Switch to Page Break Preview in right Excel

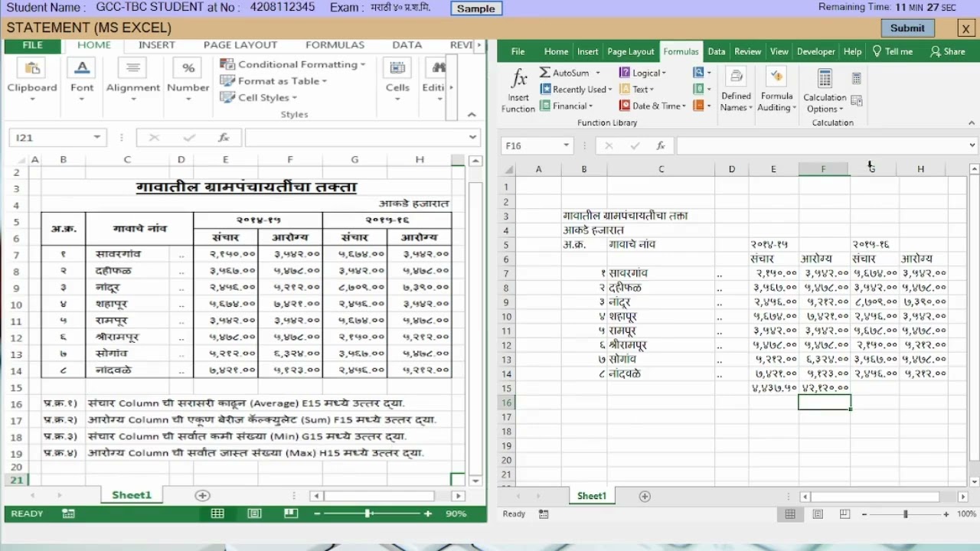click(x=845, y=514)
